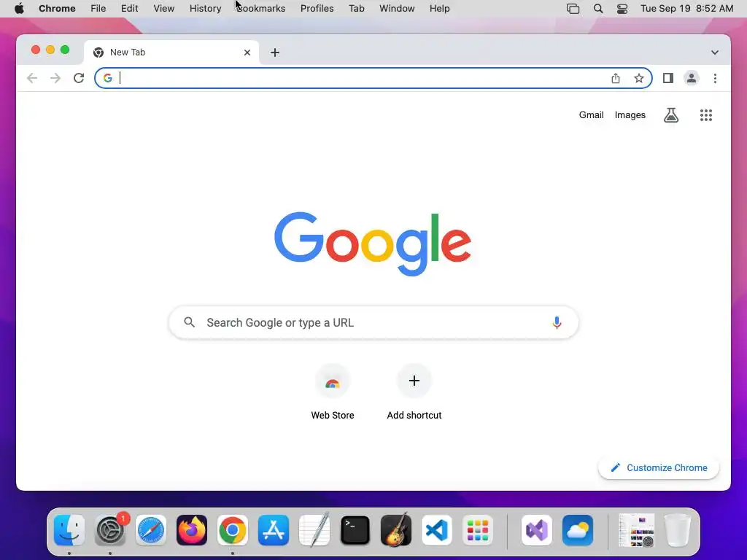The width and height of the screenshot is (747, 560).
Task: Click the screen mirroring menu bar icon
Action: click(573, 9)
